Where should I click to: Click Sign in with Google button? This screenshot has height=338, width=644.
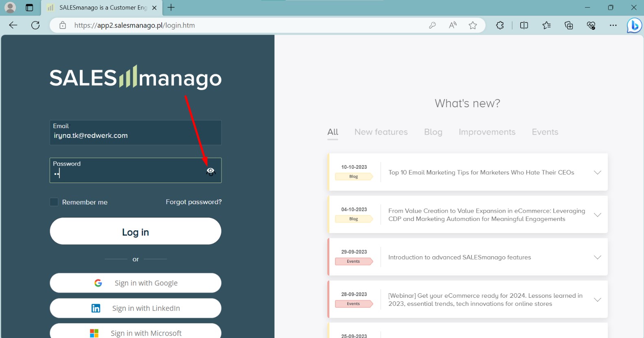(x=136, y=283)
